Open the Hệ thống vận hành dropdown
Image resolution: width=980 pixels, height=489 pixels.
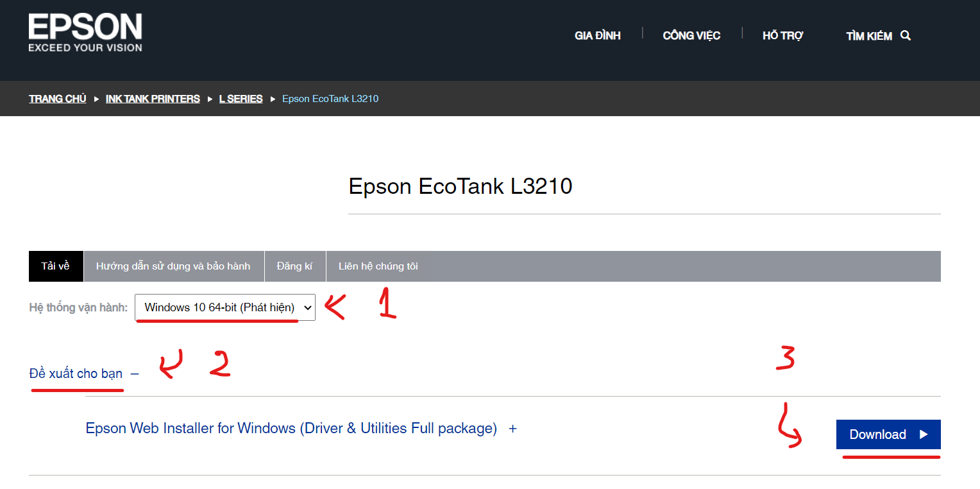[224, 307]
